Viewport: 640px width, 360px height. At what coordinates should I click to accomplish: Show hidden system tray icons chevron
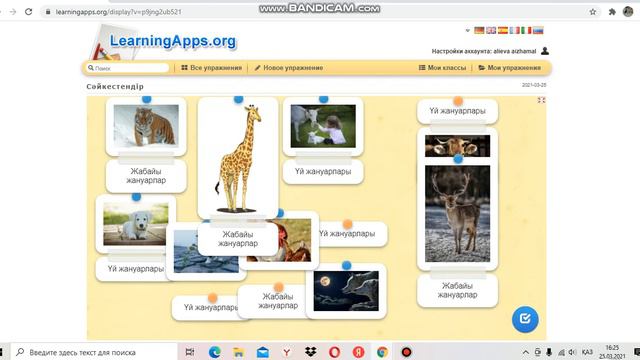pos(526,352)
